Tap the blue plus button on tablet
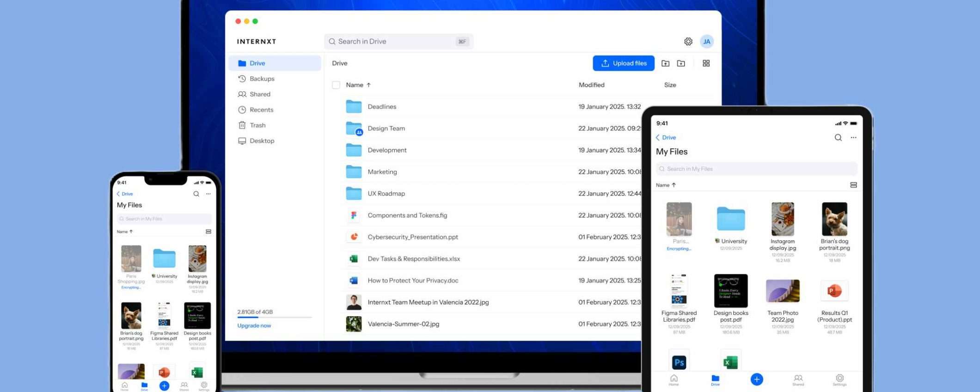 (756, 379)
